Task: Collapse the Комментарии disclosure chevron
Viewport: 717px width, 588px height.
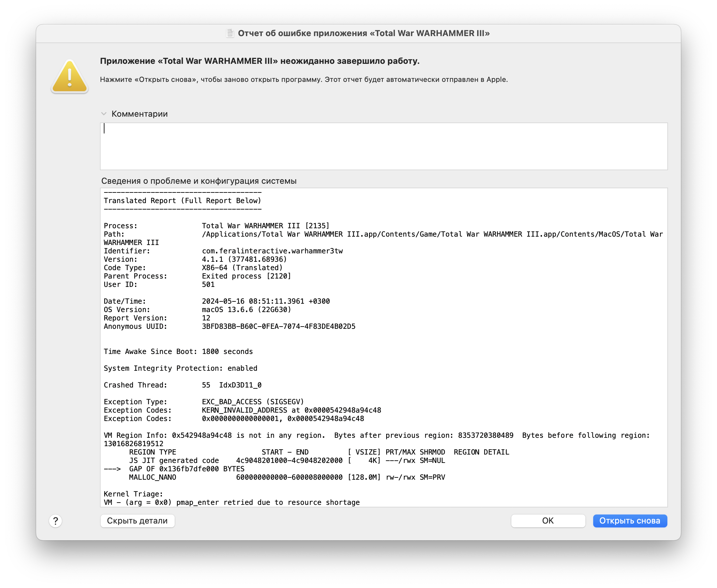Action: 103,114
